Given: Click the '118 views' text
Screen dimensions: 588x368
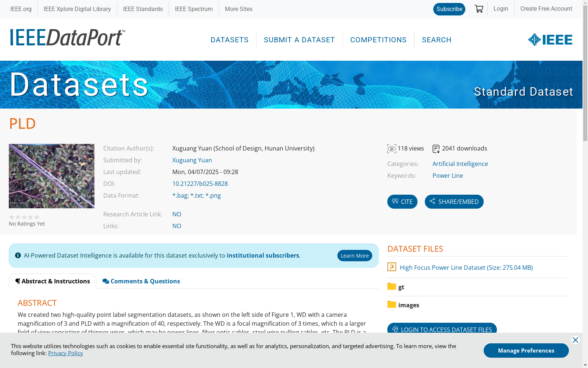Looking at the screenshot, I should pos(411,148).
